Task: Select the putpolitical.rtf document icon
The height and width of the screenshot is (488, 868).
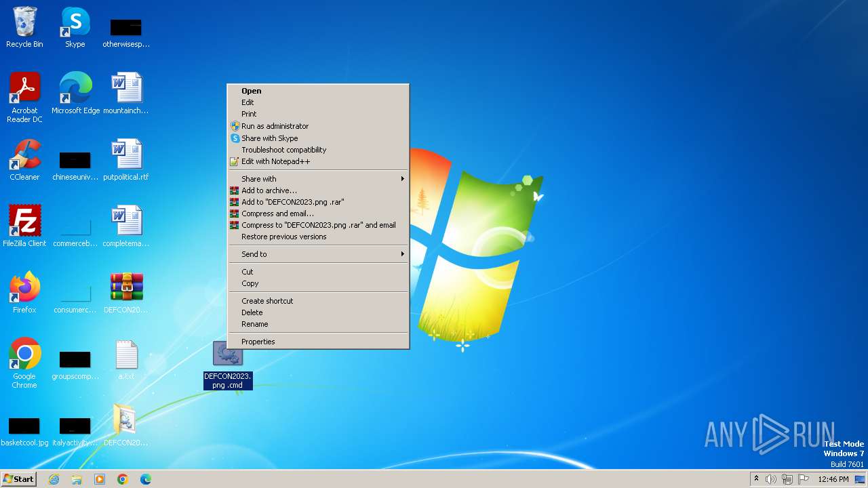Action: pyautogui.click(x=126, y=160)
